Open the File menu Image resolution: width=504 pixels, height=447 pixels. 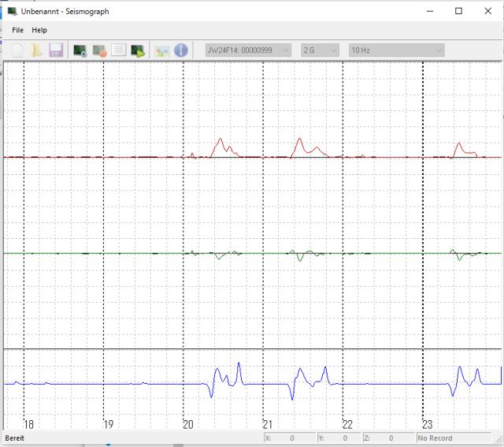pos(17,30)
